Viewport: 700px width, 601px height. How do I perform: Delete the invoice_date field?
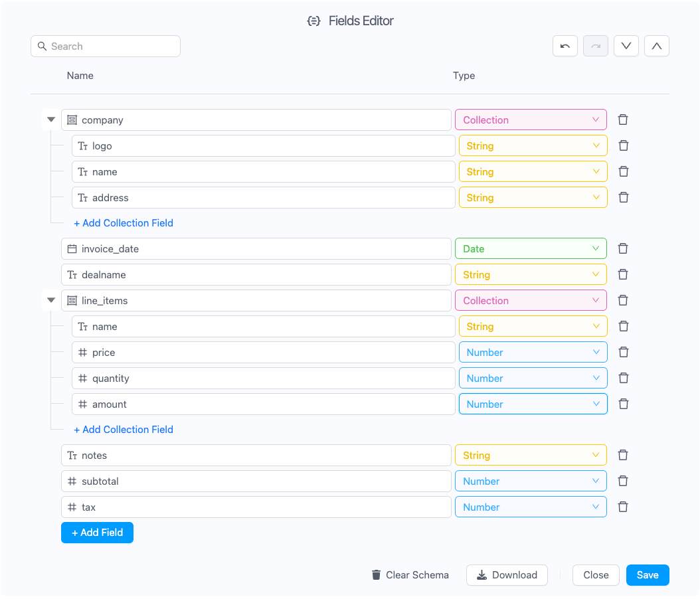(x=623, y=249)
